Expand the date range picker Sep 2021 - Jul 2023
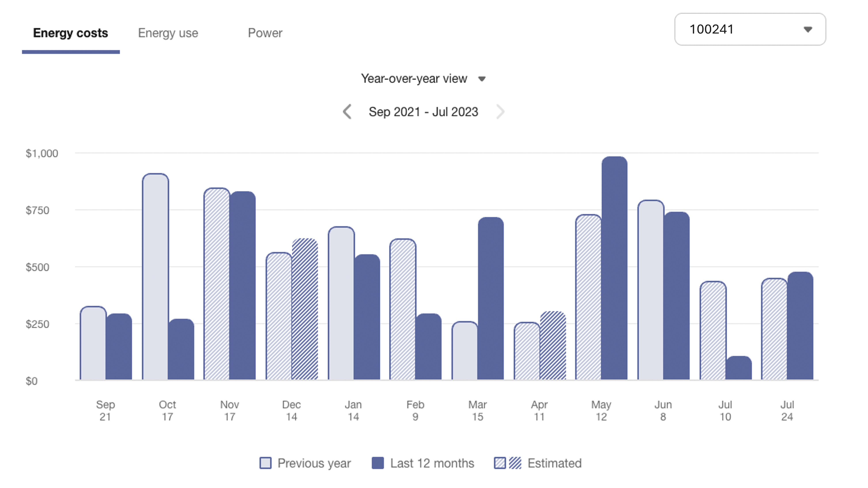Screen dimensions: 868x488 tap(423, 112)
